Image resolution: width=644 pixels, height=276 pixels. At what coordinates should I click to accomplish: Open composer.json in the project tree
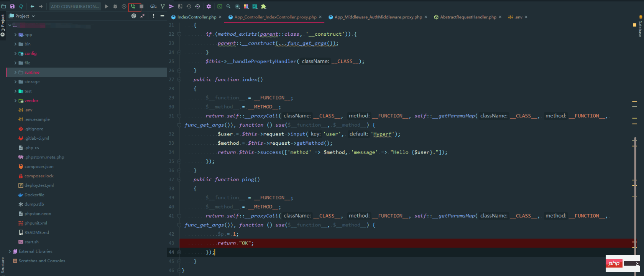[39, 167]
